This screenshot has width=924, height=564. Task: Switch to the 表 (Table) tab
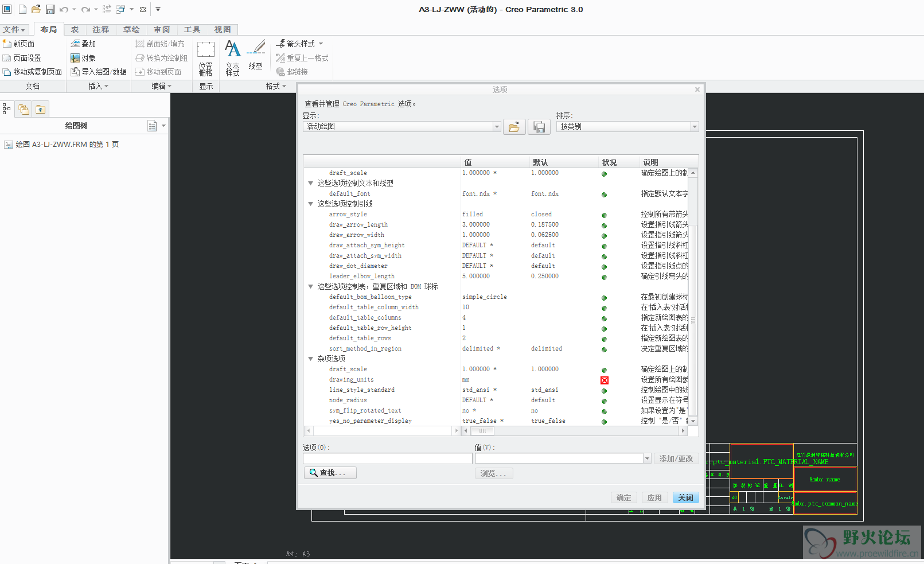point(75,29)
